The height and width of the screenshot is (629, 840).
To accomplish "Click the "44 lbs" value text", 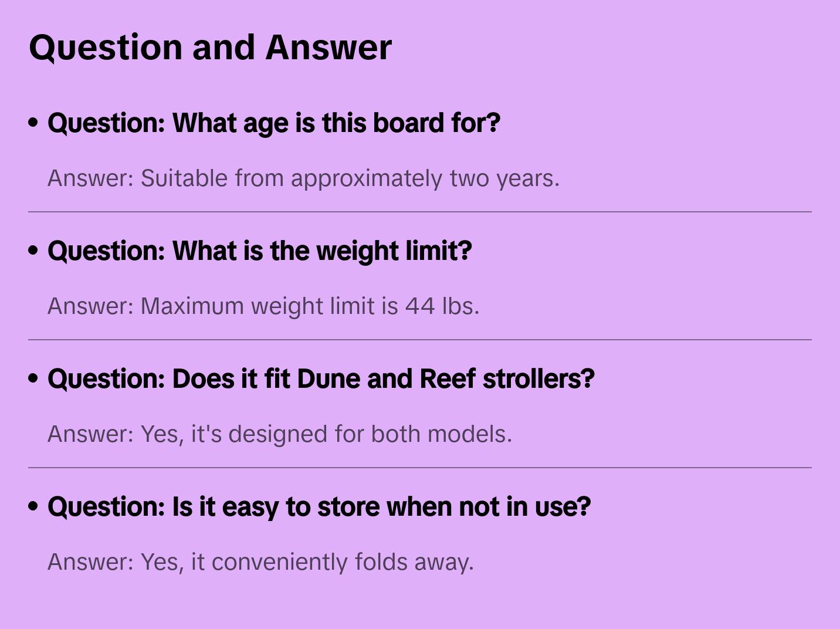I will point(442,306).
